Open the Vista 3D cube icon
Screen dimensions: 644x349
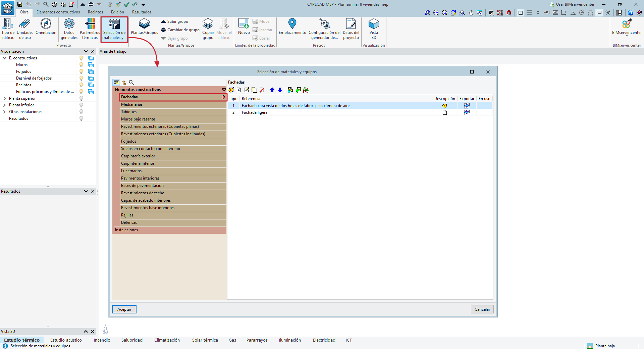[x=374, y=24]
